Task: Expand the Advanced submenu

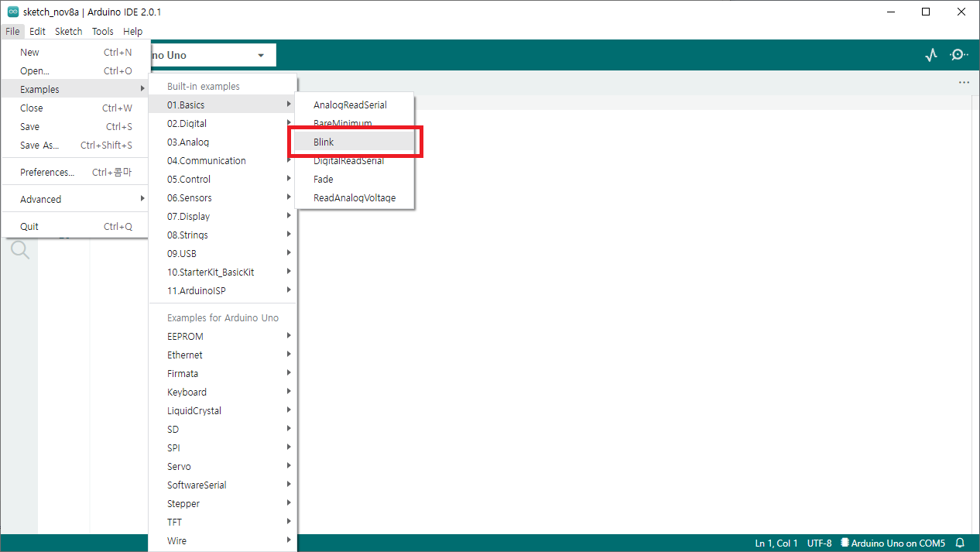Action: tap(74, 200)
